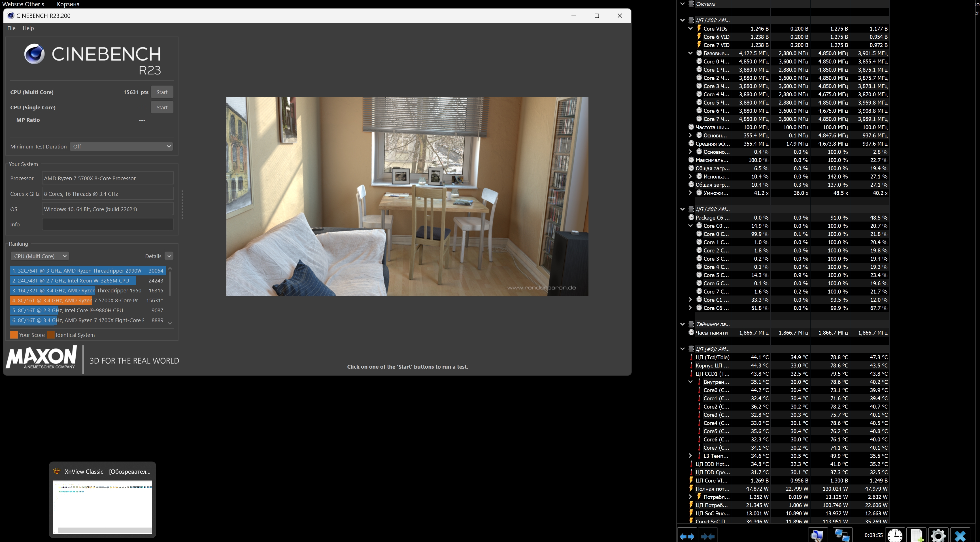Open the File menu
This screenshot has width=980, height=542.
click(11, 28)
